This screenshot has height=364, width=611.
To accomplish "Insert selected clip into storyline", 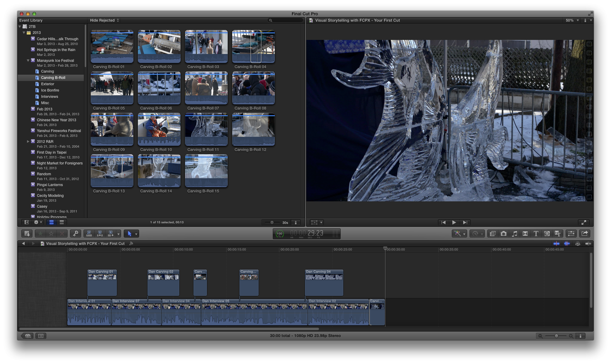I will (100, 233).
